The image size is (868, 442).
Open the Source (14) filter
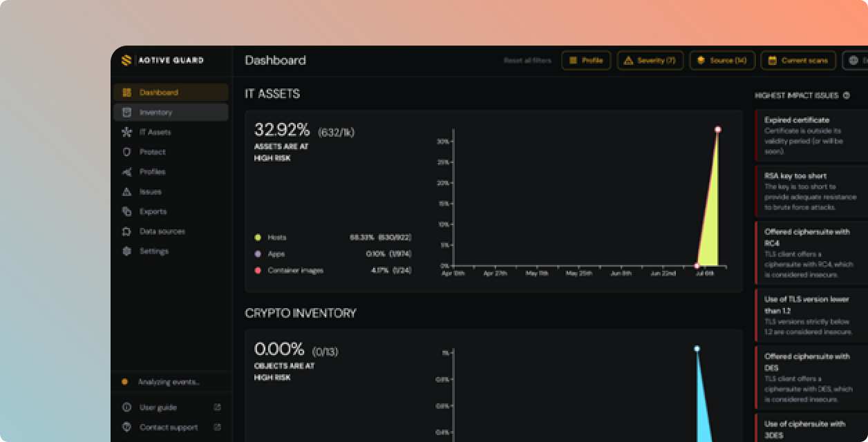coord(722,61)
